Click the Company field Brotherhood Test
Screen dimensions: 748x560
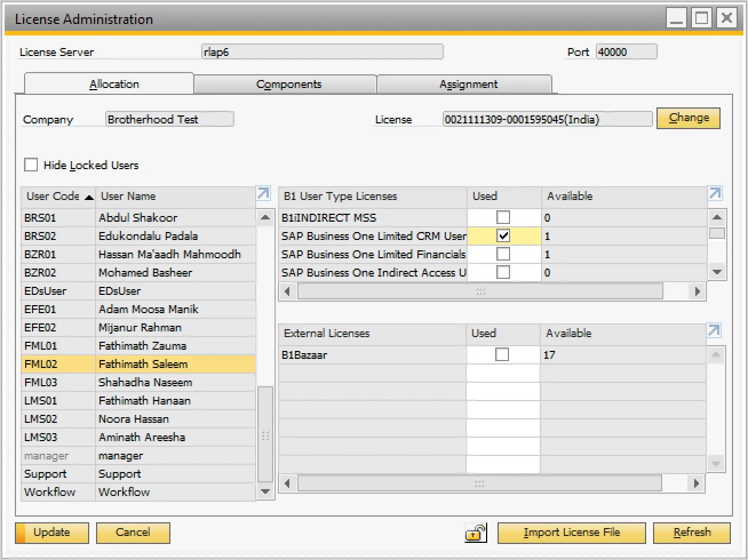[170, 119]
